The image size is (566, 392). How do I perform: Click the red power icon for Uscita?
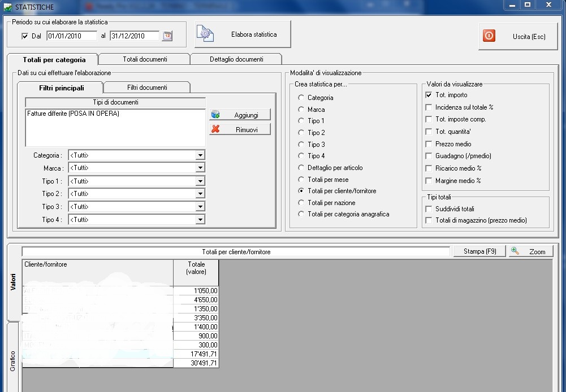tap(489, 36)
